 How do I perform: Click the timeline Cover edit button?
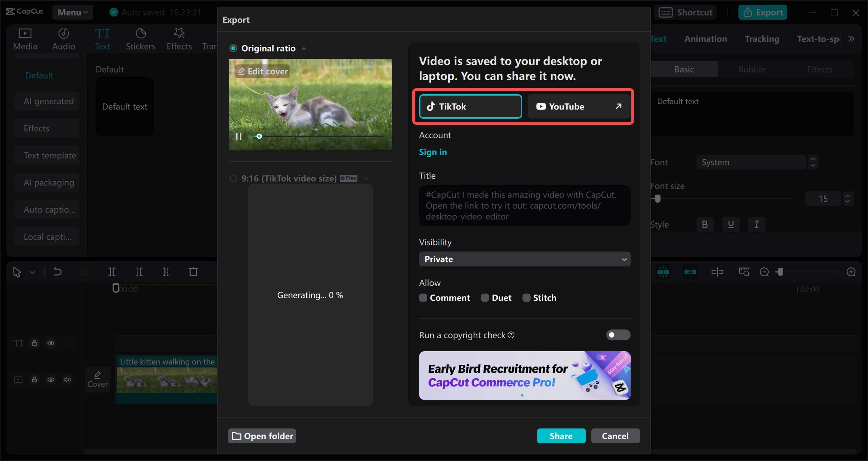click(97, 379)
